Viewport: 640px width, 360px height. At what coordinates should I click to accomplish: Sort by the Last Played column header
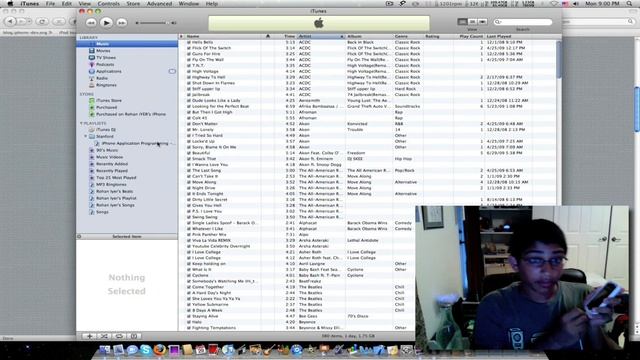[x=508, y=36]
